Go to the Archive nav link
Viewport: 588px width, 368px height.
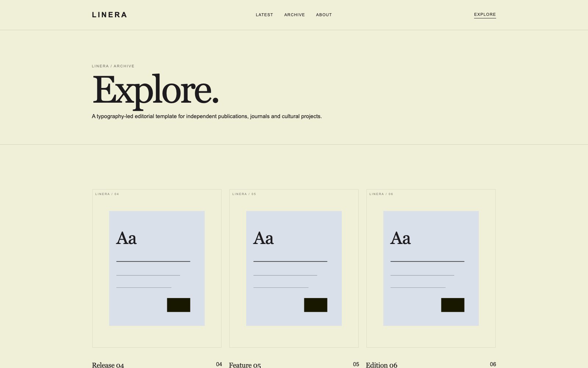[294, 15]
